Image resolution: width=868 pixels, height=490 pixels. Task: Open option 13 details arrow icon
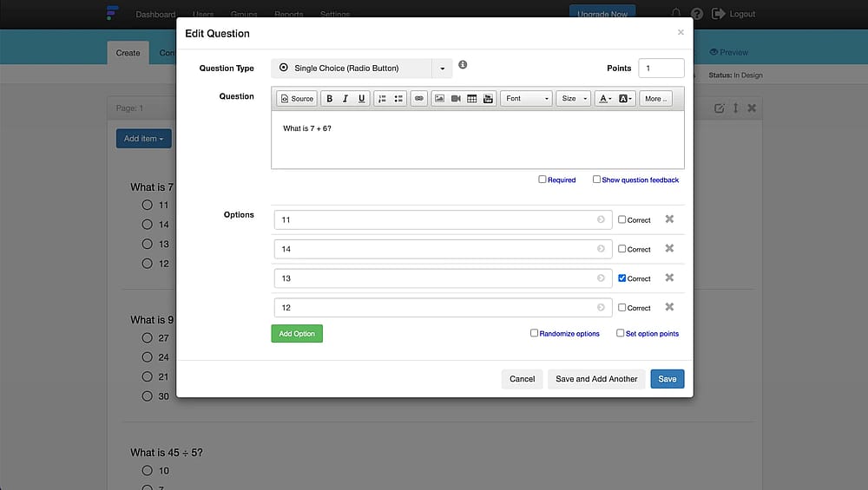601,278
